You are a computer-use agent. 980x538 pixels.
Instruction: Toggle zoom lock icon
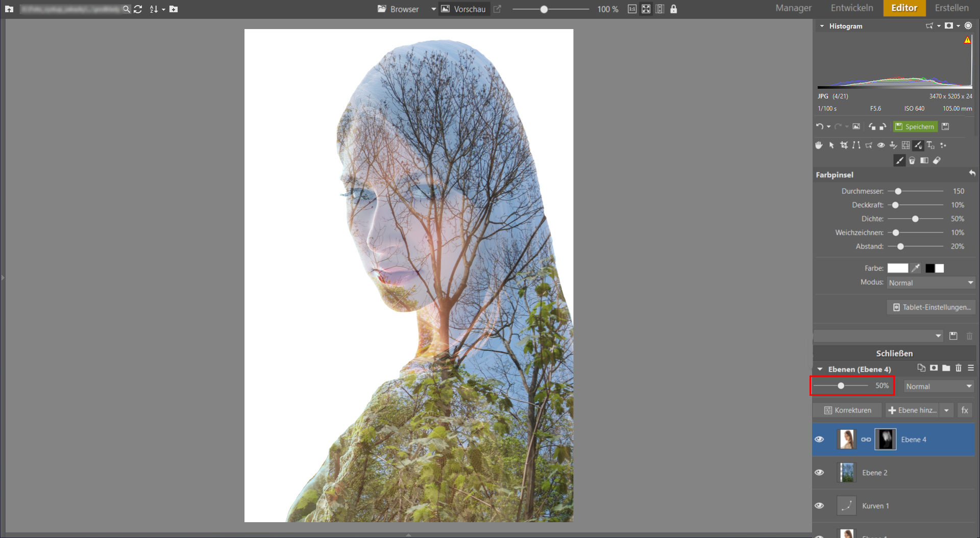click(x=674, y=9)
